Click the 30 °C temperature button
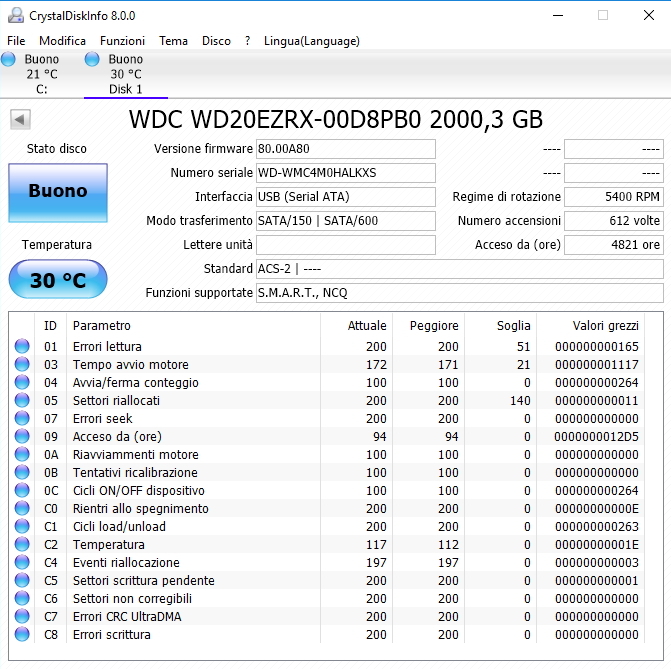The width and height of the screenshot is (671, 669). click(58, 279)
